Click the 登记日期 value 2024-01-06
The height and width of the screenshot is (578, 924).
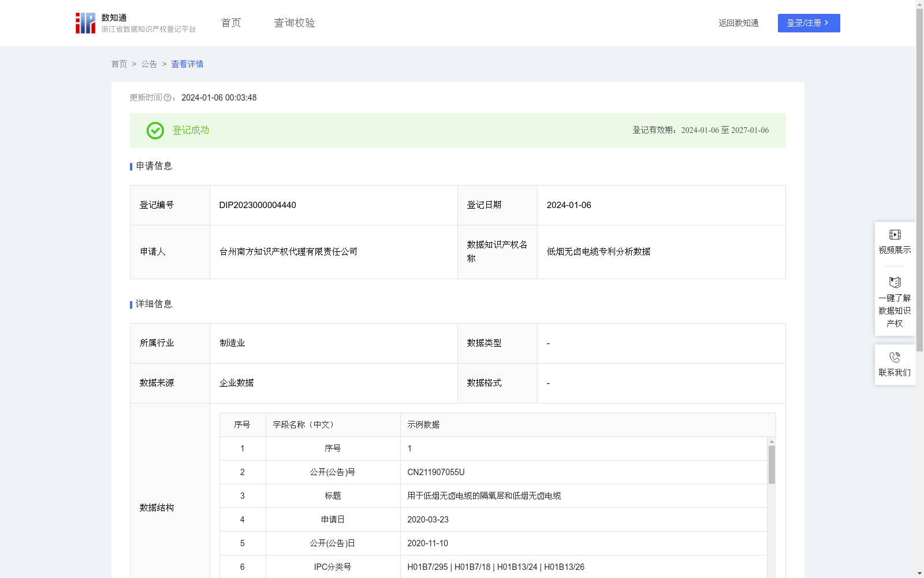569,205
